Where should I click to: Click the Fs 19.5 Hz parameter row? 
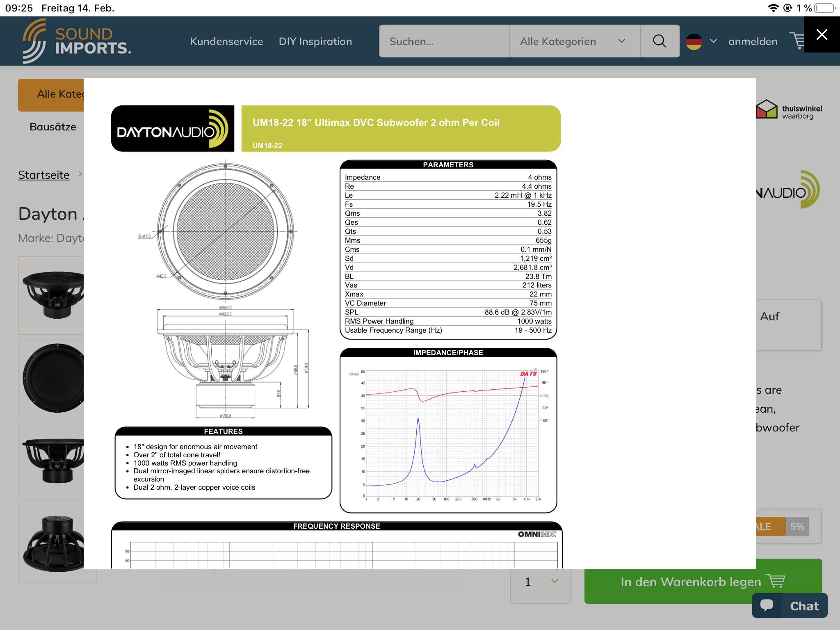pyautogui.click(x=448, y=204)
